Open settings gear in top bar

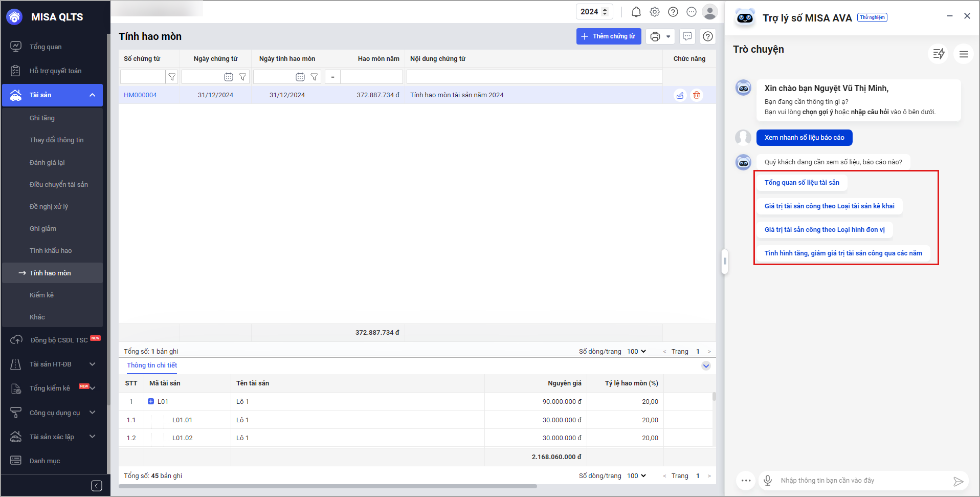pos(655,12)
